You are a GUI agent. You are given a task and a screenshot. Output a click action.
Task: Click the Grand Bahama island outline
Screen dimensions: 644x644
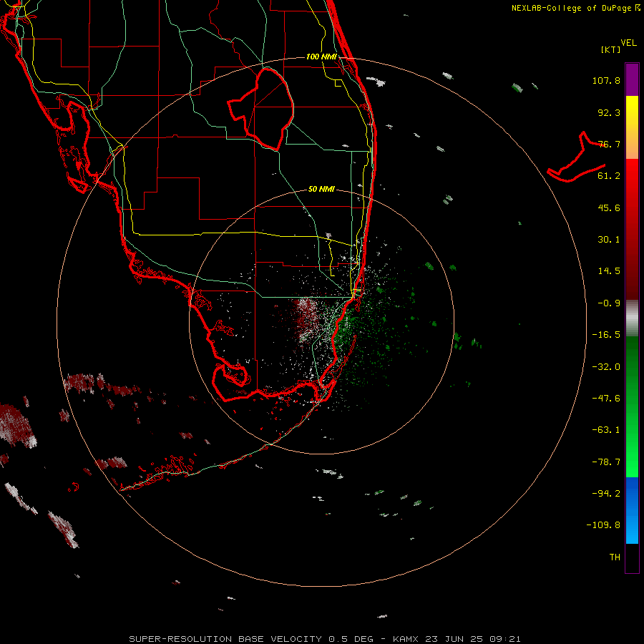click(576, 157)
